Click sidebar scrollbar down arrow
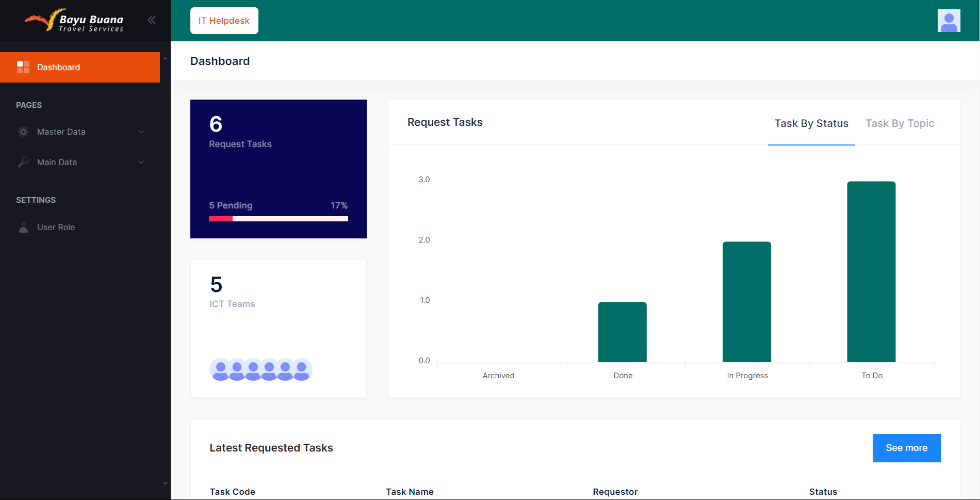 [165, 483]
